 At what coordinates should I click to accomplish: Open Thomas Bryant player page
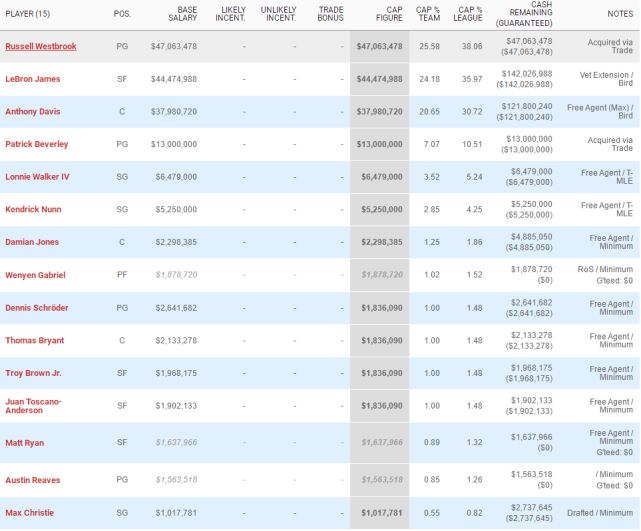tap(35, 341)
